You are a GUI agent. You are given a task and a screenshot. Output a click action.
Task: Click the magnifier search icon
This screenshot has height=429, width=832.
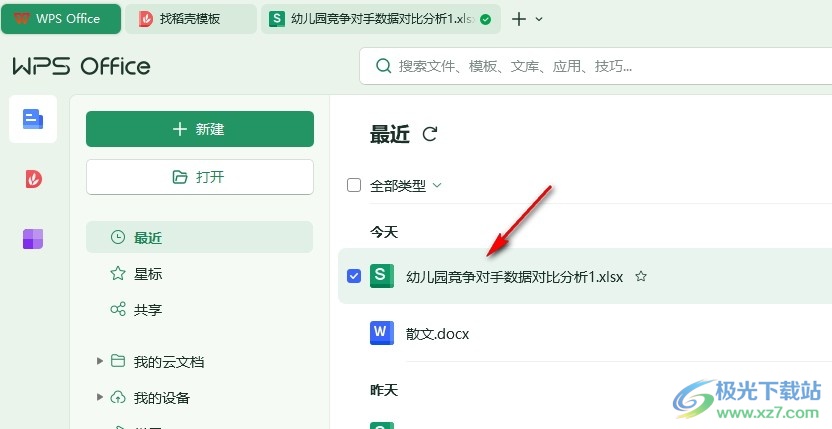coord(383,66)
